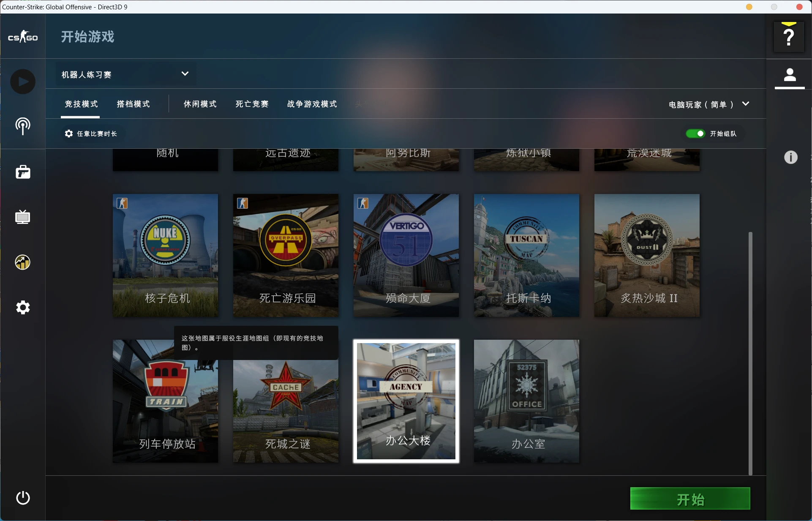Select the 阿努比斯 map card
The image size is (812, 521).
point(406,160)
